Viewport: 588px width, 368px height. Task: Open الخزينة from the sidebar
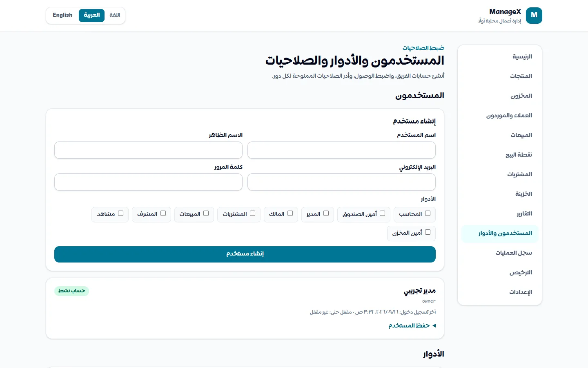[500, 194]
